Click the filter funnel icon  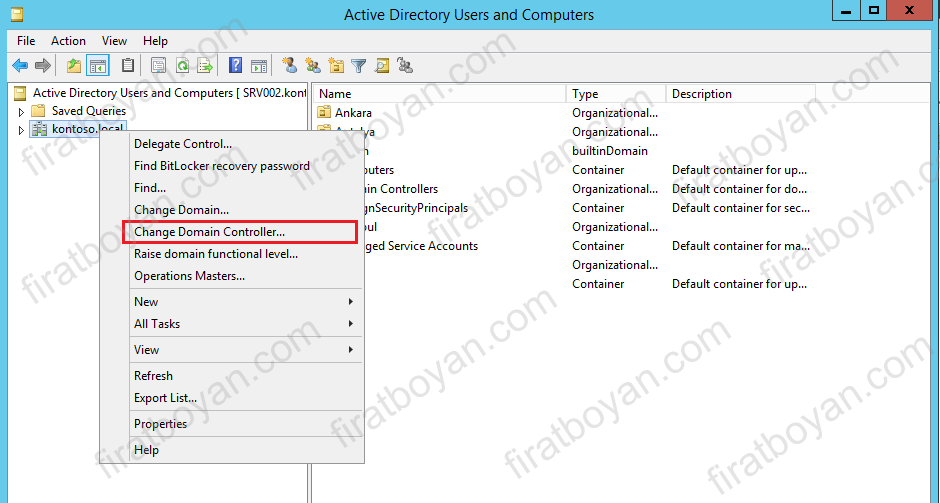358,66
